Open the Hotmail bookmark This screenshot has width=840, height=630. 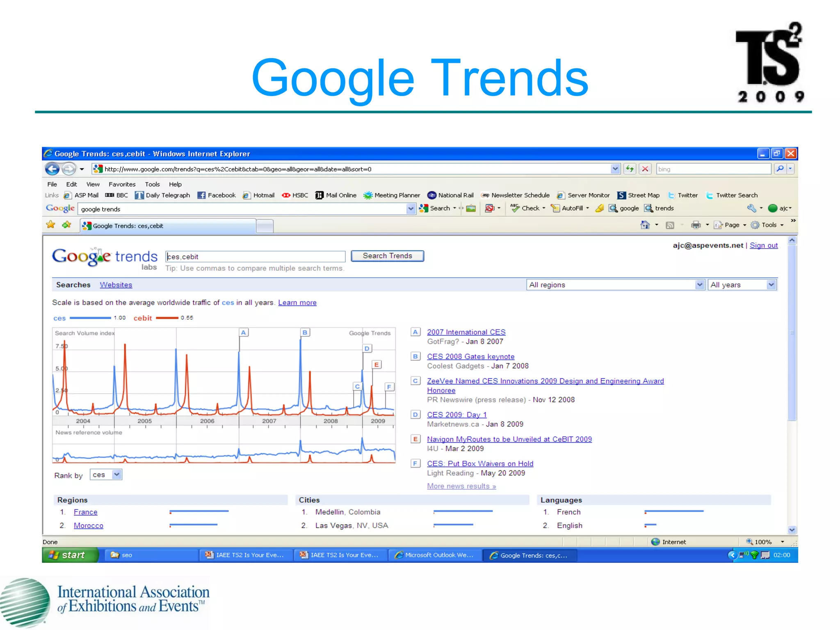pyautogui.click(x=258, y=195)
